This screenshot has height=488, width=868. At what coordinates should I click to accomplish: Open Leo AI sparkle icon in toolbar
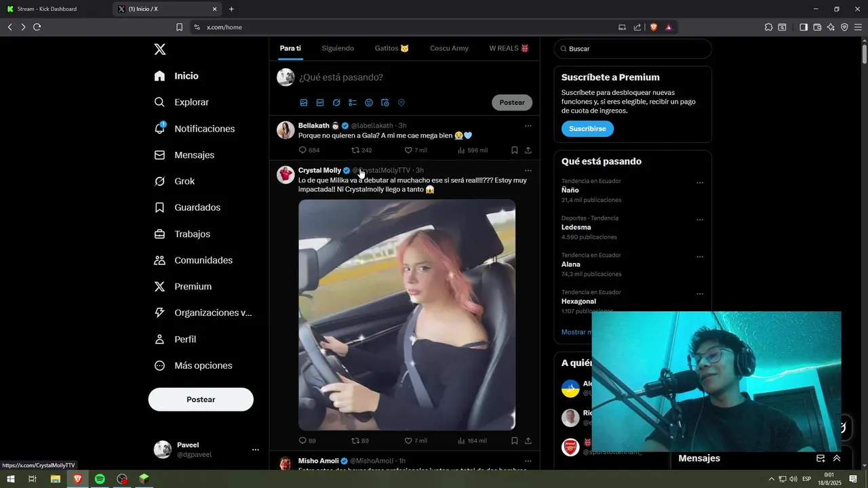click(x=831, y=27)
